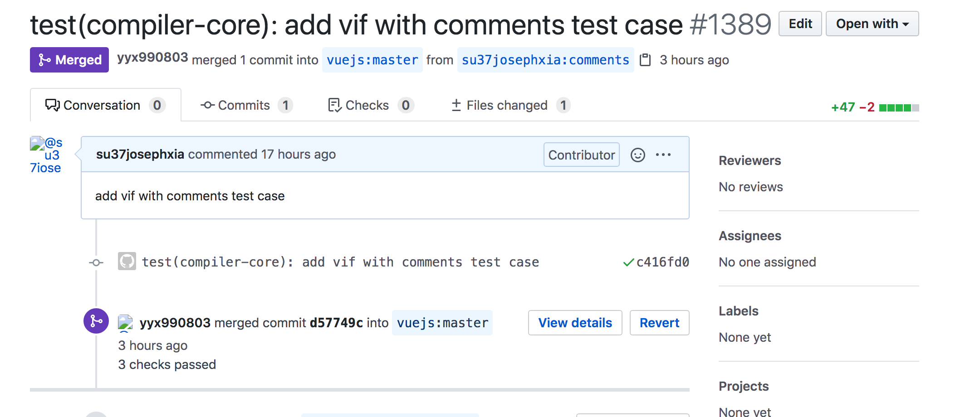Click the Edit title button
Image resolution: width=980 pixels, height=417 pixels.
(800, 24)
